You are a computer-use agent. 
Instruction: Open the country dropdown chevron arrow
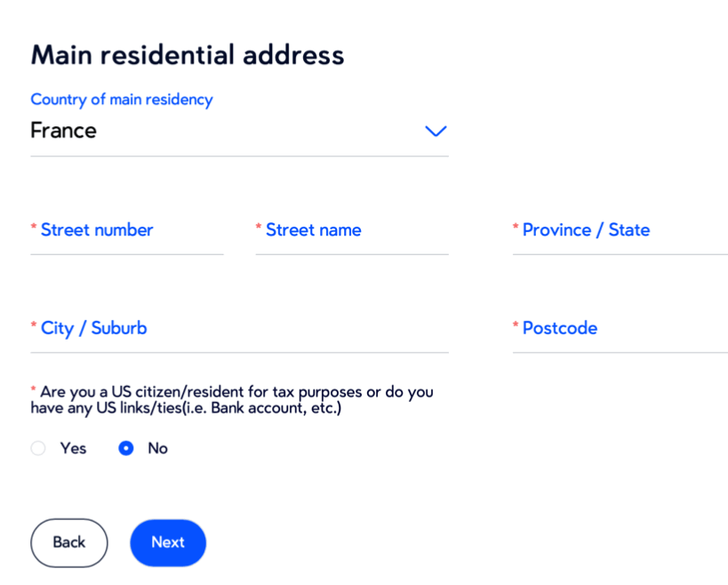pos(435,132)
